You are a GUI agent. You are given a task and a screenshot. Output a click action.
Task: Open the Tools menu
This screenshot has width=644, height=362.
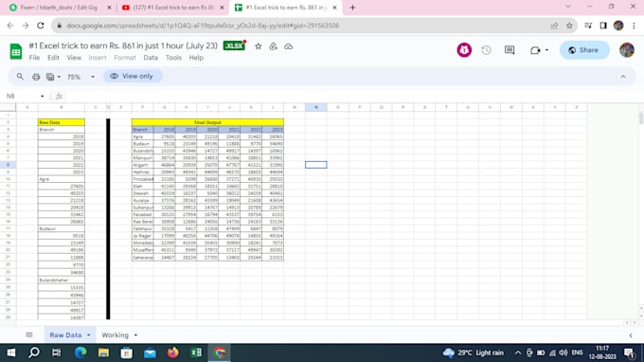[x=173, y=58]
